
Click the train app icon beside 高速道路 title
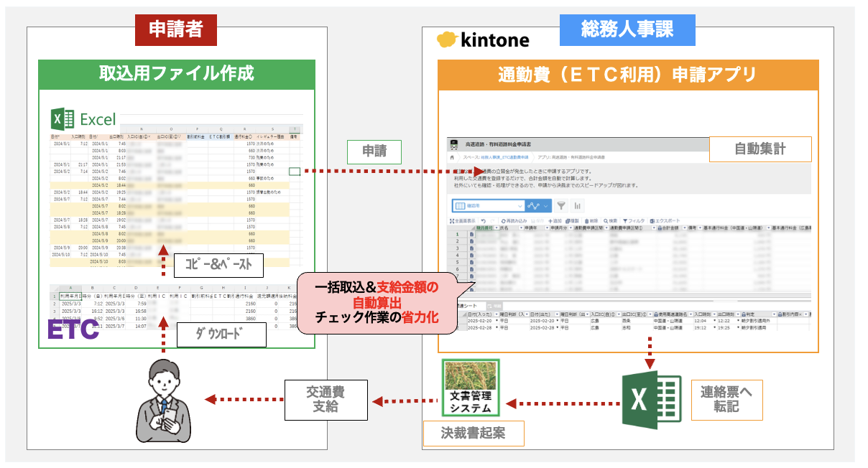point(453,144)
